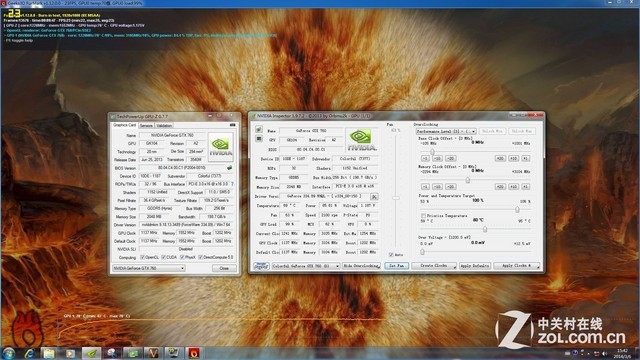
Task: Click Base Clock +20 step button
Action: tap(500, 158)
